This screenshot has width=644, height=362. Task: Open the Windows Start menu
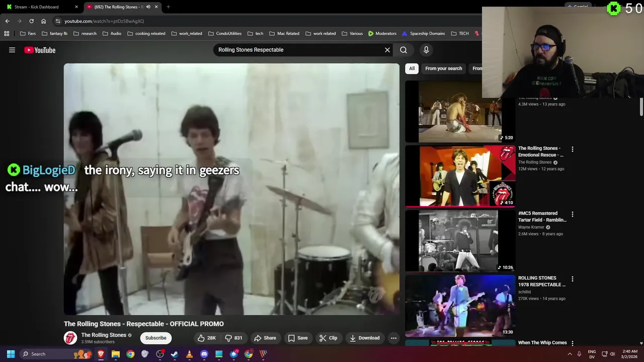(11, 354)
